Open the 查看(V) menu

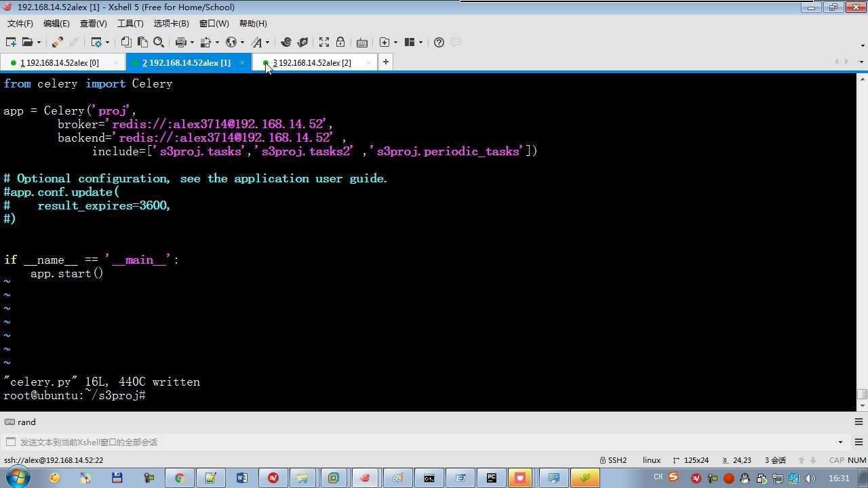pyautogui.click(x=94, y=23)
